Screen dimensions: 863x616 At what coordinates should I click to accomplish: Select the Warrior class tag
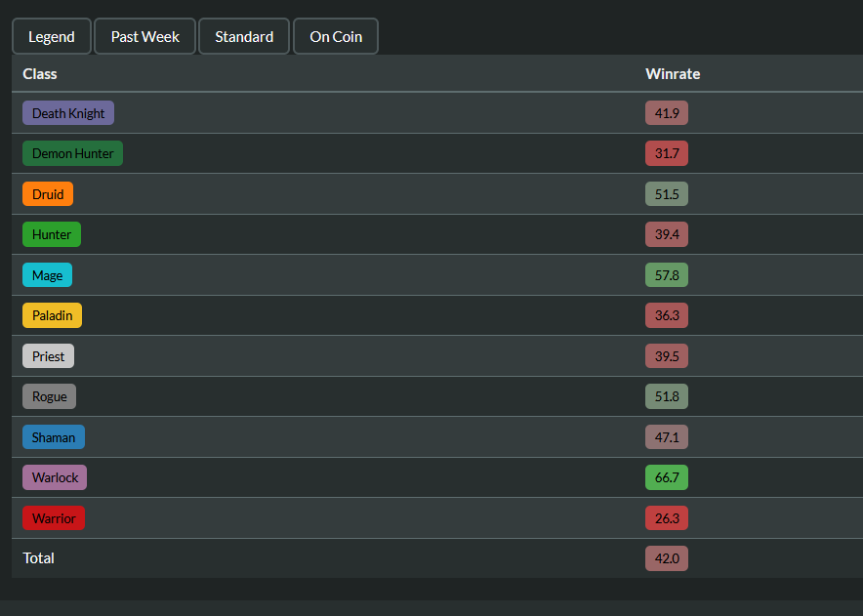click(x=54, y=517)
